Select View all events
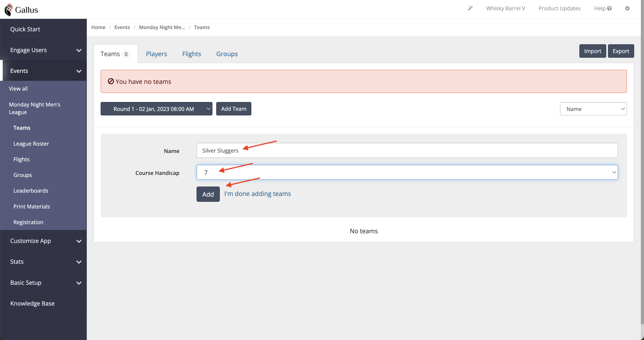 [x=18, y=89]
